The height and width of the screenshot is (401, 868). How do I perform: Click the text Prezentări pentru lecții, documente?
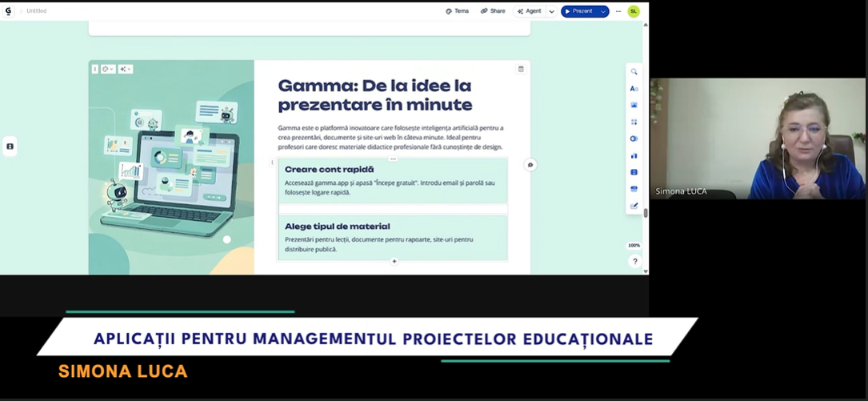(x=378, y=244)
